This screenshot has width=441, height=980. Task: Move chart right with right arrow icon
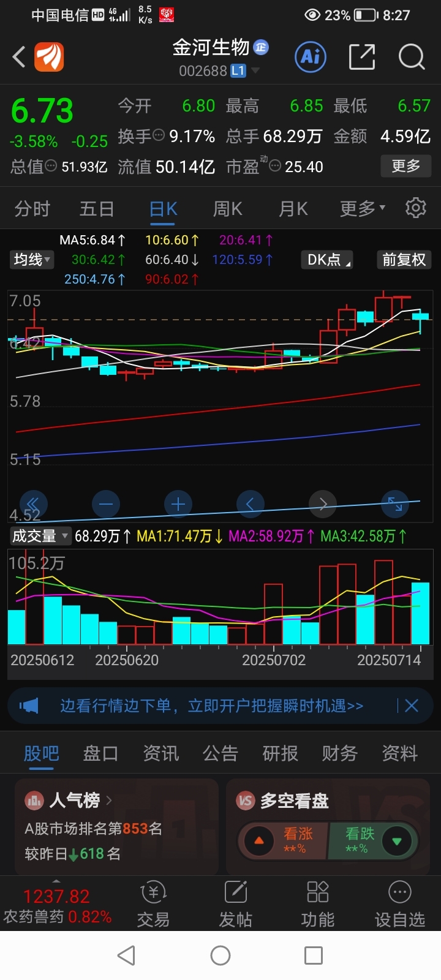(323, 504)
